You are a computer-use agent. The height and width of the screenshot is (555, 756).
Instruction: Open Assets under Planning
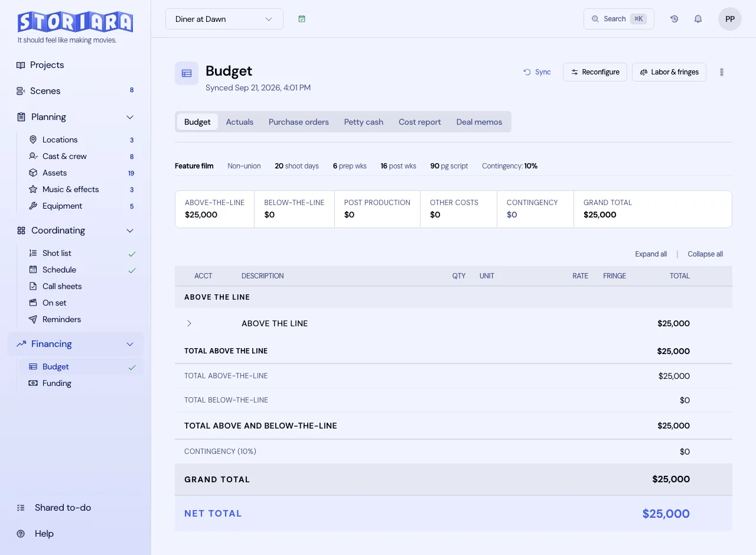pyautogui.click(x=82, y=173)
